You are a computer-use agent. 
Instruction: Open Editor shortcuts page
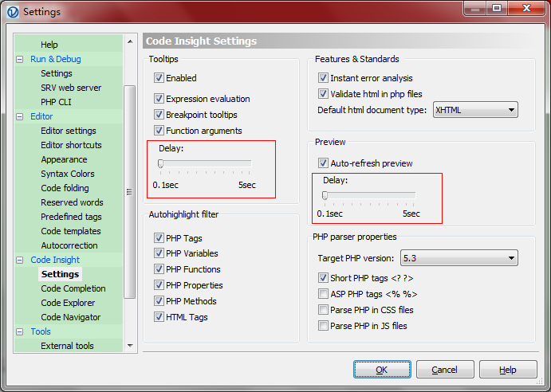(71, 145)
